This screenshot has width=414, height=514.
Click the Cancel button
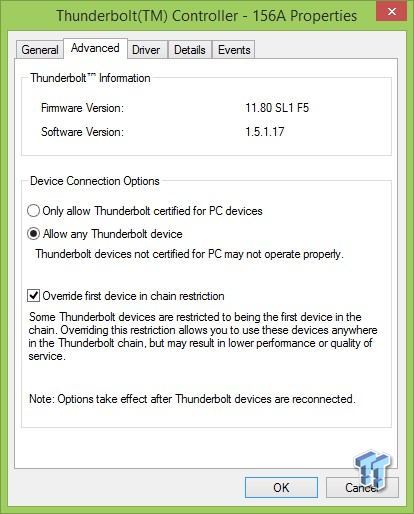[x=362, y=488]
